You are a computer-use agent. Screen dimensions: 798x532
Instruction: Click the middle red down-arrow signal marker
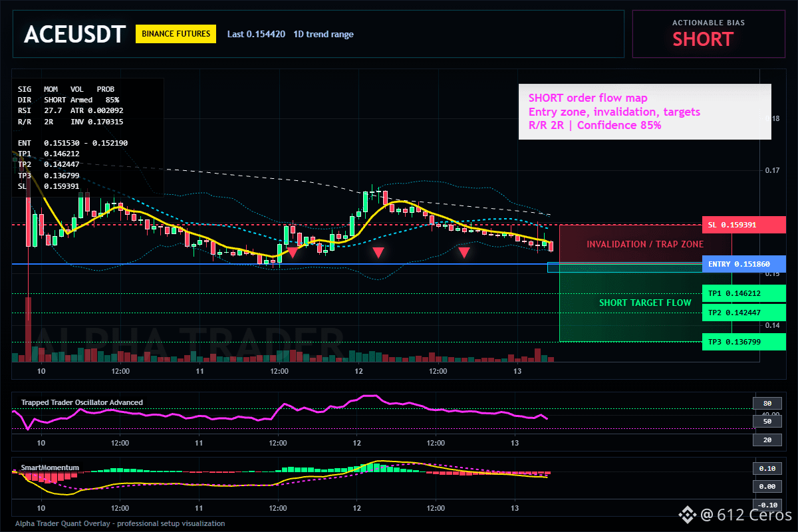pos(378,253)
